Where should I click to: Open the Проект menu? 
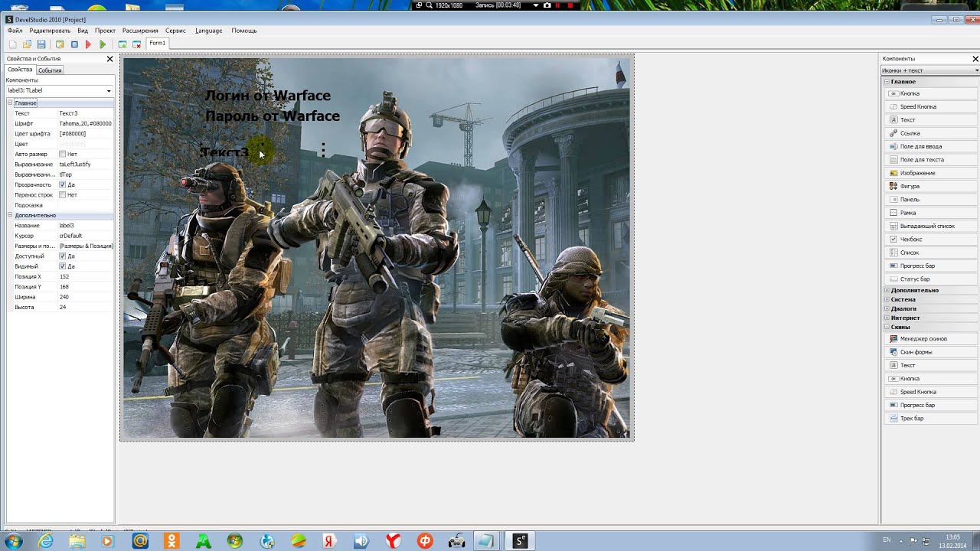(x=105, y=31)
